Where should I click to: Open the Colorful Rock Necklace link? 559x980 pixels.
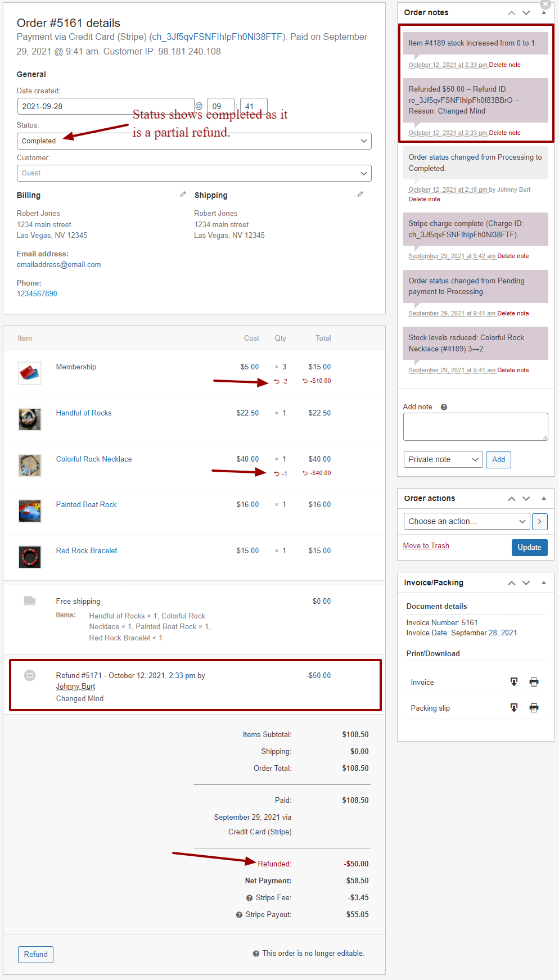pyautogui.click(x=94, y=459)
